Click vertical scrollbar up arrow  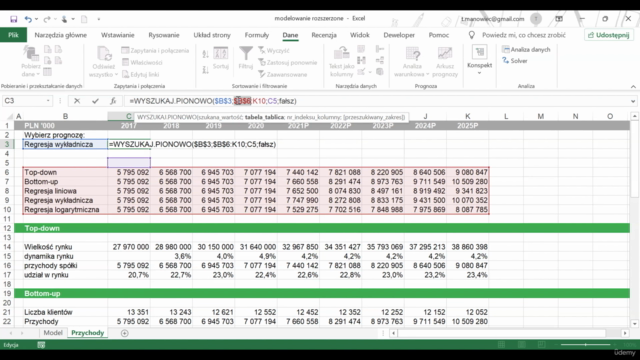[634, 116]
